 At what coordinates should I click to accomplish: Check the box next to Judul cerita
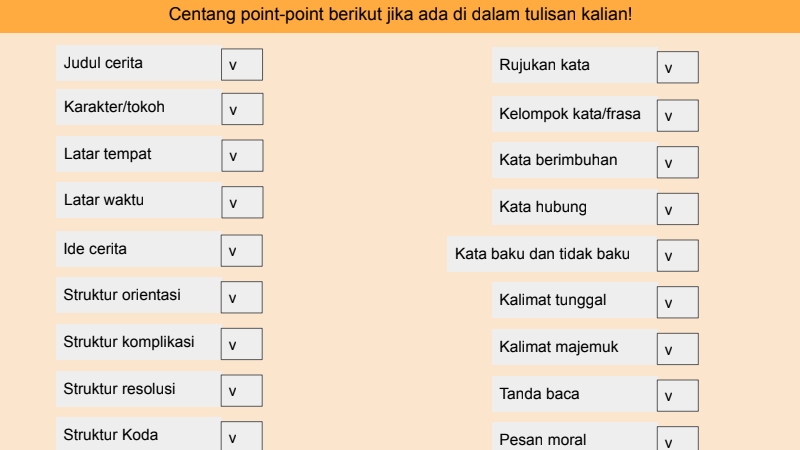click(242, 64)
